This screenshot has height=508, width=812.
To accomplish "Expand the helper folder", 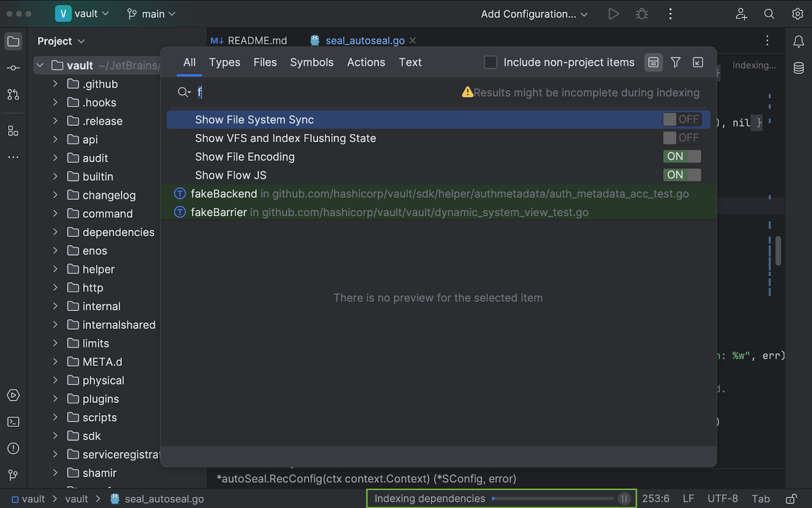I will click(55, 269).
